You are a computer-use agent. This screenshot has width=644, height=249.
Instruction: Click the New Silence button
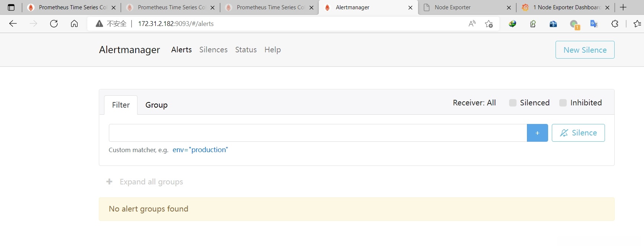coord(585,50)
